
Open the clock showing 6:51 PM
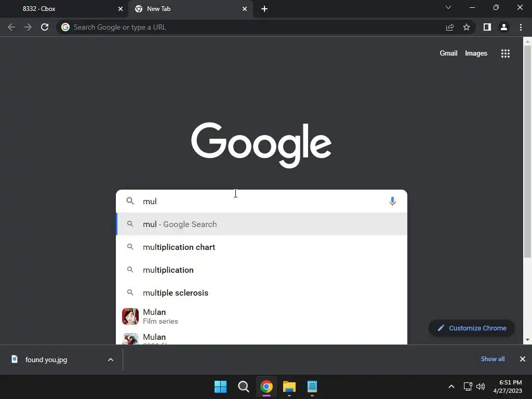[x=508, y=387]
